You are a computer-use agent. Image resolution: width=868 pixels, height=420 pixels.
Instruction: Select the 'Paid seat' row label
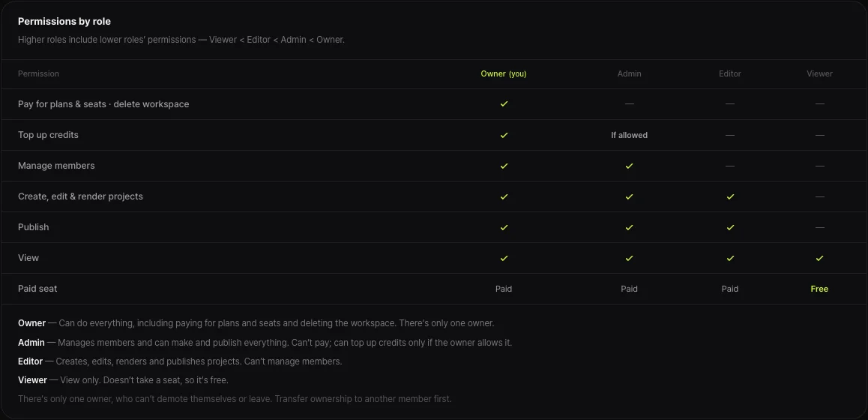[37, 289]
